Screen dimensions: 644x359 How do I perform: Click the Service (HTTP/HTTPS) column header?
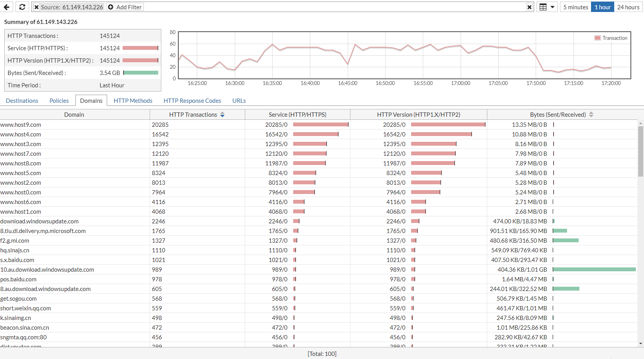[x=297, y=115]
